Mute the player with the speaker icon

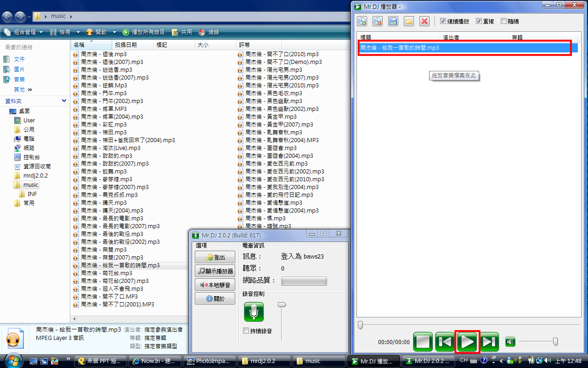[510, 342]
